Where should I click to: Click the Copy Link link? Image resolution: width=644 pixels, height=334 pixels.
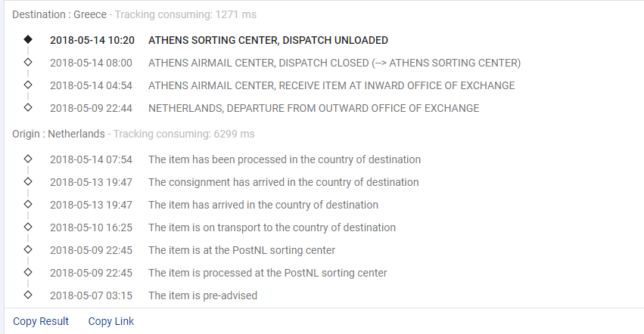click(x=111, y=321)
